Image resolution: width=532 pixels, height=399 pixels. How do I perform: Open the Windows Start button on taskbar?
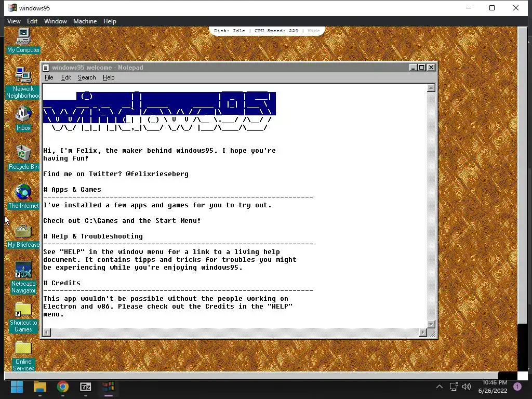coord(17,387)
